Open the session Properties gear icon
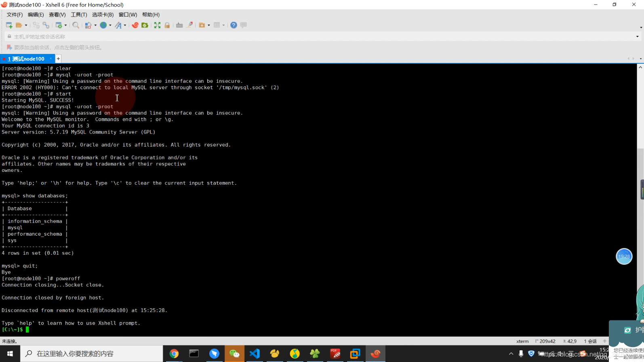644x362 pixels. click(59, 25)
